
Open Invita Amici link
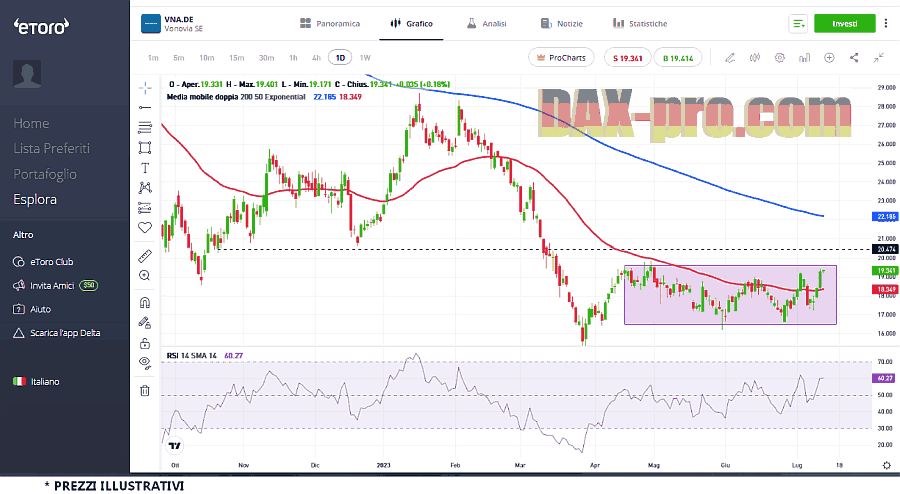click(x=55, y=285)
